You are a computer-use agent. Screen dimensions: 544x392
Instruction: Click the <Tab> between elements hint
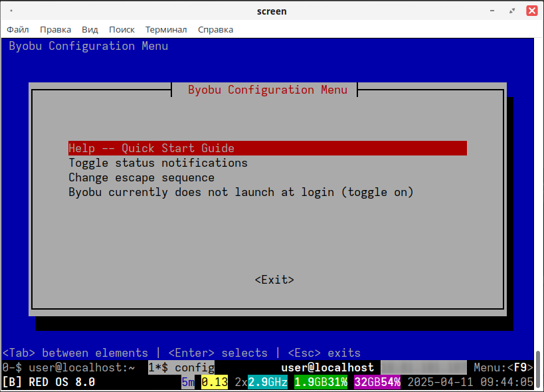point(75,353)
